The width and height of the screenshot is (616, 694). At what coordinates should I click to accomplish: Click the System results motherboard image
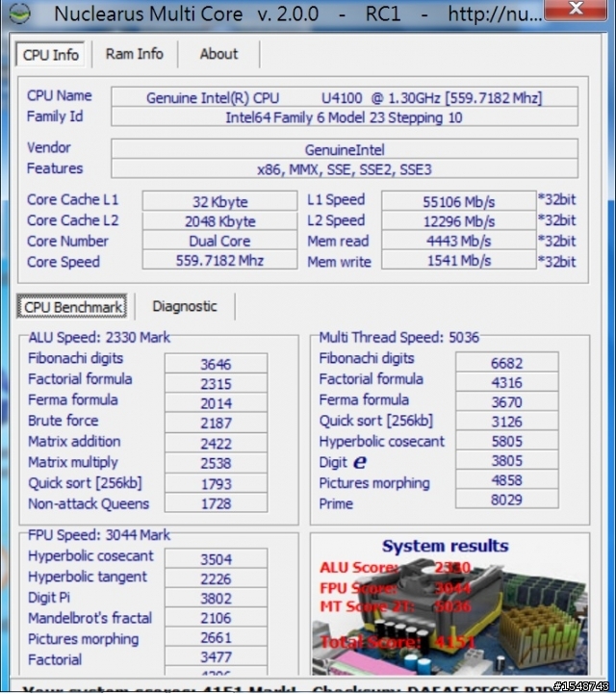tap(449, 604)
